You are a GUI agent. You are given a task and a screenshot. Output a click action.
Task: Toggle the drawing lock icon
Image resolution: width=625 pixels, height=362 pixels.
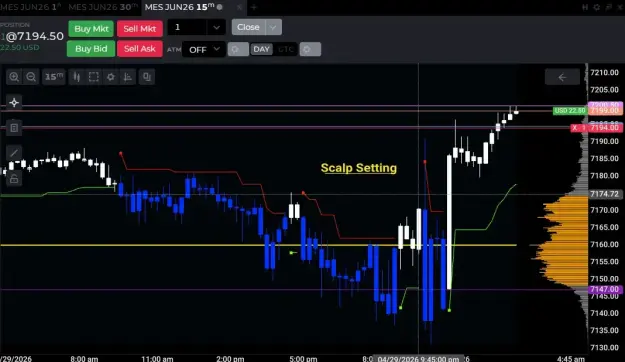tap(14, 179)
